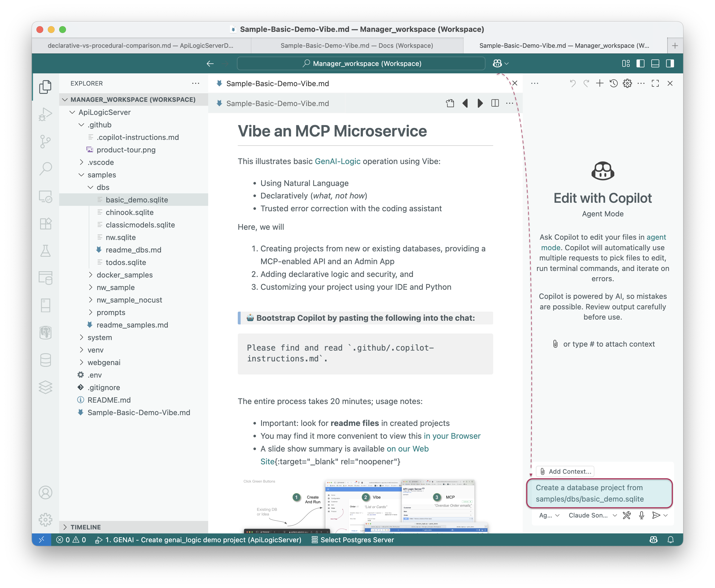Open .copilot-instructions.md file
The height and width of the screenshot is (588, 715).
(x=138, y=138)
